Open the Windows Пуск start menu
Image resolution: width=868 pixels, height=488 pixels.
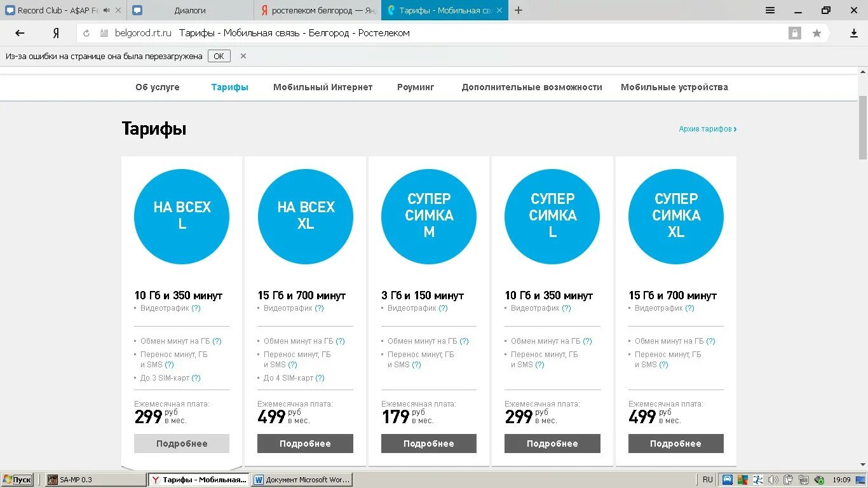tap(18, 480)
